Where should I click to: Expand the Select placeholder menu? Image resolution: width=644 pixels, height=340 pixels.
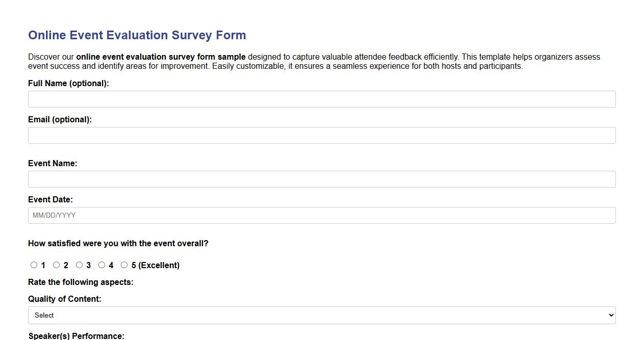204,315
